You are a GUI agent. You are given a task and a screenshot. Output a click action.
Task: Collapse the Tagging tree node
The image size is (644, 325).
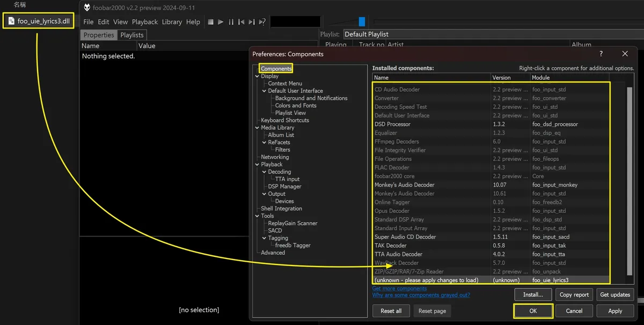coord(265,238)
